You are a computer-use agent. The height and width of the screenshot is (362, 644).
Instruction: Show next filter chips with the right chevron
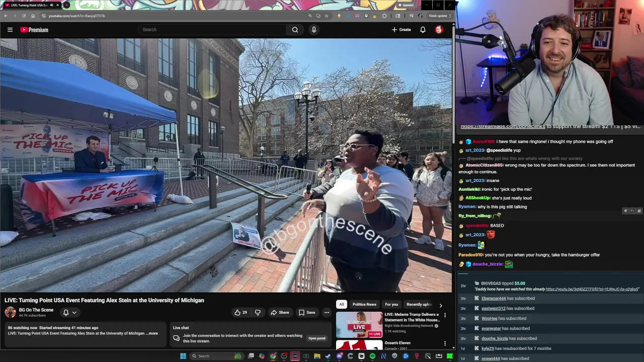[x=441, y=305]
